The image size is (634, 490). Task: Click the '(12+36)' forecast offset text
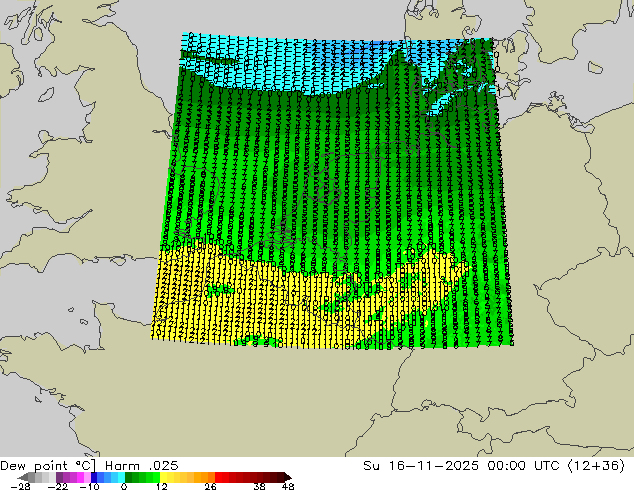tap(596, 466)
